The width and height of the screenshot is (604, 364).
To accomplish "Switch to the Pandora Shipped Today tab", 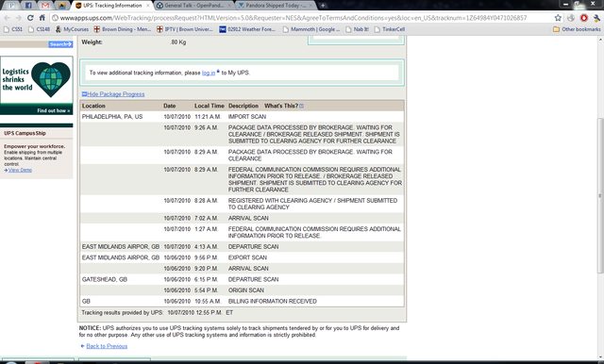I will point(276,6).
